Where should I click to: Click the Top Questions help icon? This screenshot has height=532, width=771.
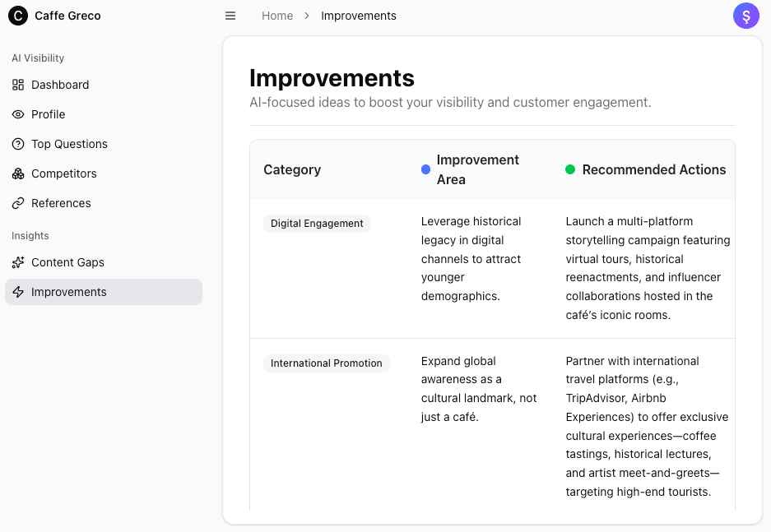click(x=18, y=144)
